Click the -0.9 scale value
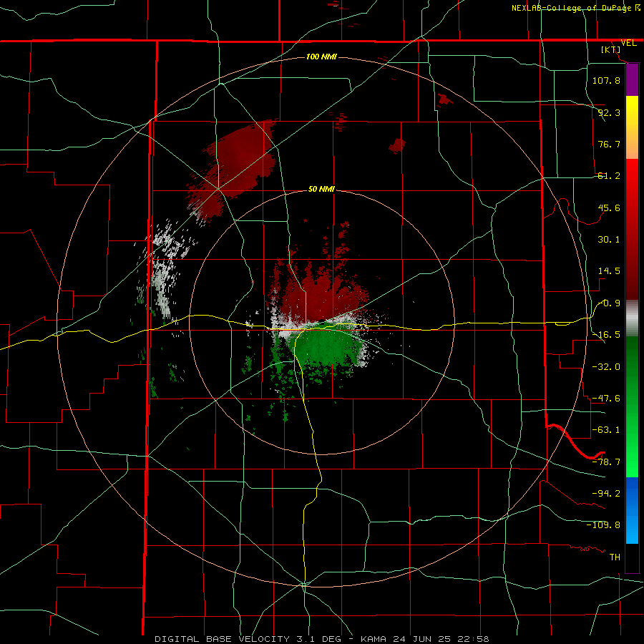This screenshot has width=644, height=644. tap(609, 303)
